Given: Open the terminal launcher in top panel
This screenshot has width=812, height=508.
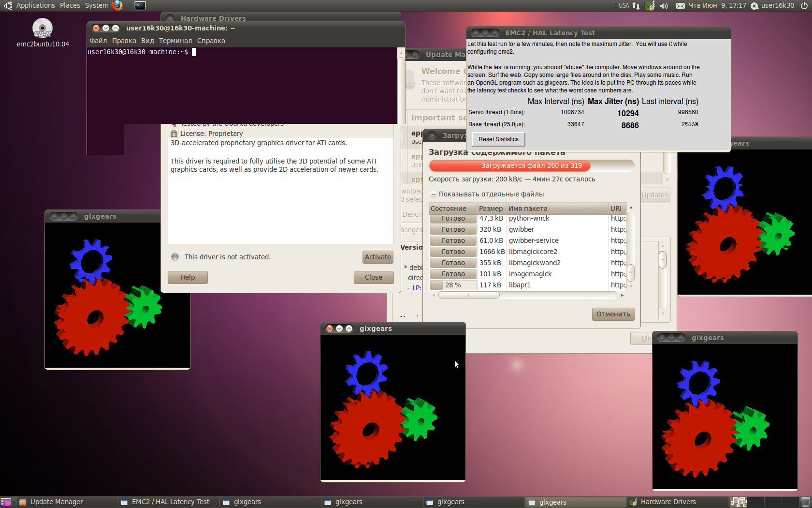Looking at the screenshot, I should click(140, 6).
